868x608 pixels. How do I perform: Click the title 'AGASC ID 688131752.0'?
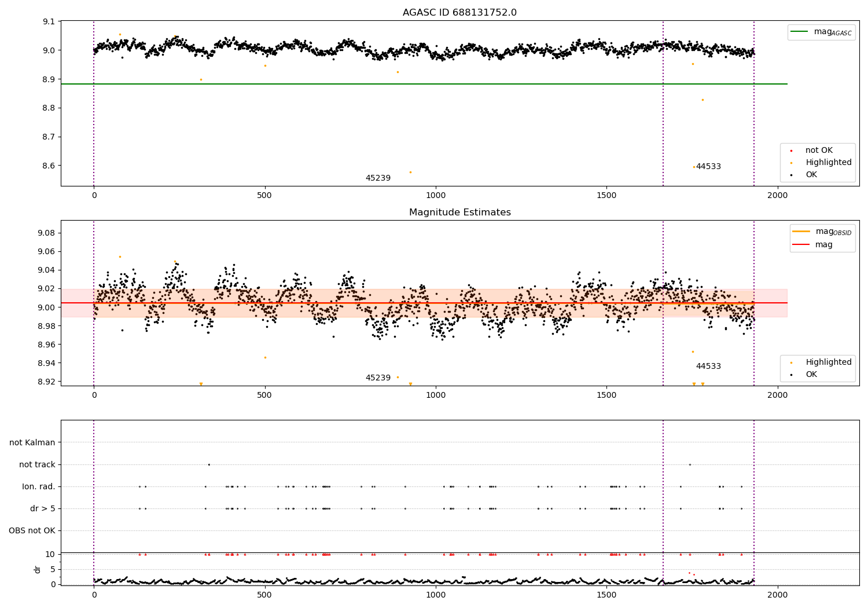(459, 13)
